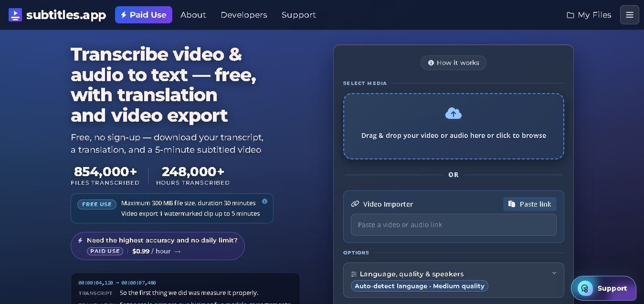Click the subtitles.app logo icon

pyautogui.click(x=15, y=15)
